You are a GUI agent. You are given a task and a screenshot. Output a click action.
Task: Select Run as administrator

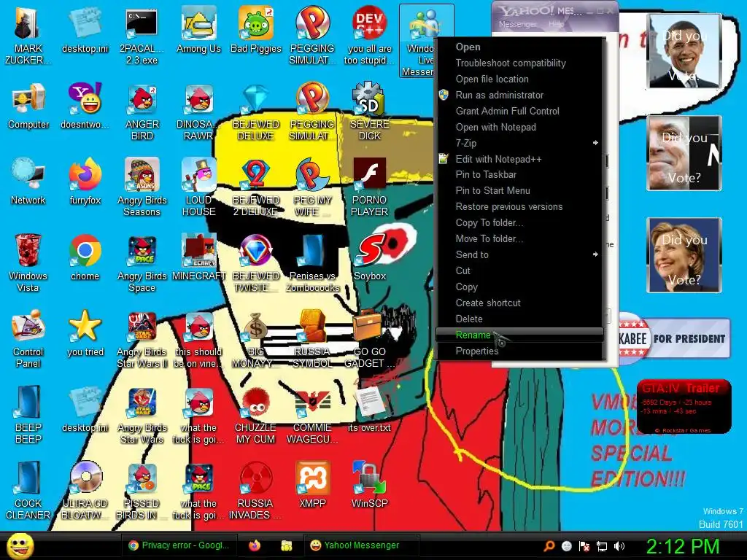coord(520,95)
